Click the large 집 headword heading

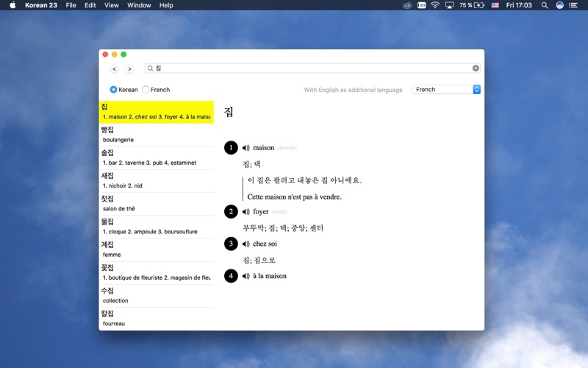click(x=229, y=112)
